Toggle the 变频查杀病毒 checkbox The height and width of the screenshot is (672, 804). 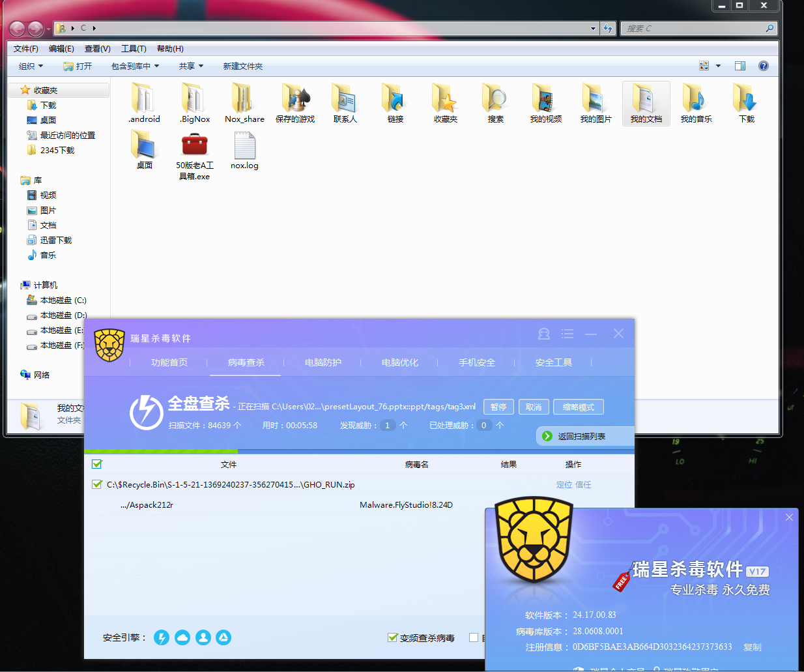[392, 637]
